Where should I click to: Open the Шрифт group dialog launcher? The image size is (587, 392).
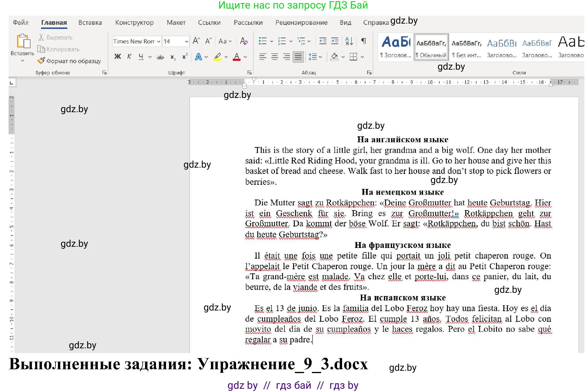coord(250,72)
